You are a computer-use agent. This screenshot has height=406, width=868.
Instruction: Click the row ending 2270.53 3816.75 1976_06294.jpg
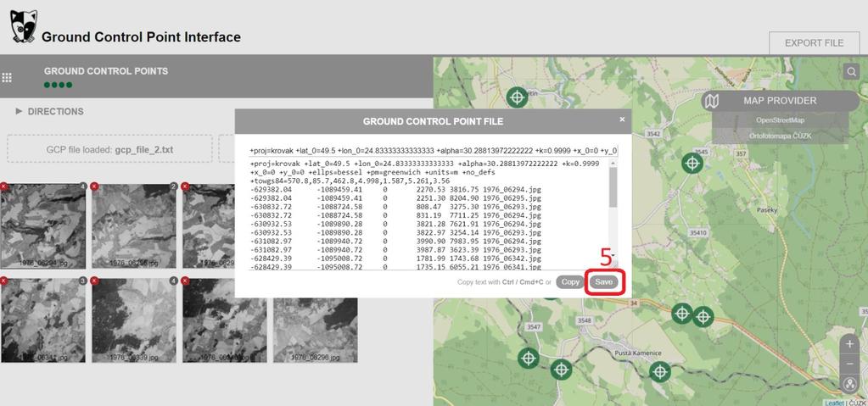(x=395, y=189)
